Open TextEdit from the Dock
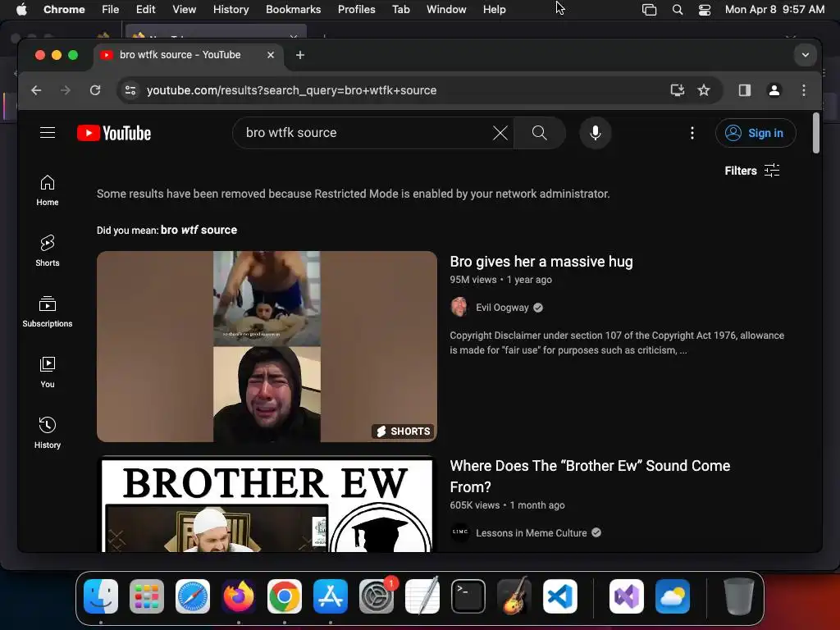Viewport: 840px width, 630px height. point(422,596)
